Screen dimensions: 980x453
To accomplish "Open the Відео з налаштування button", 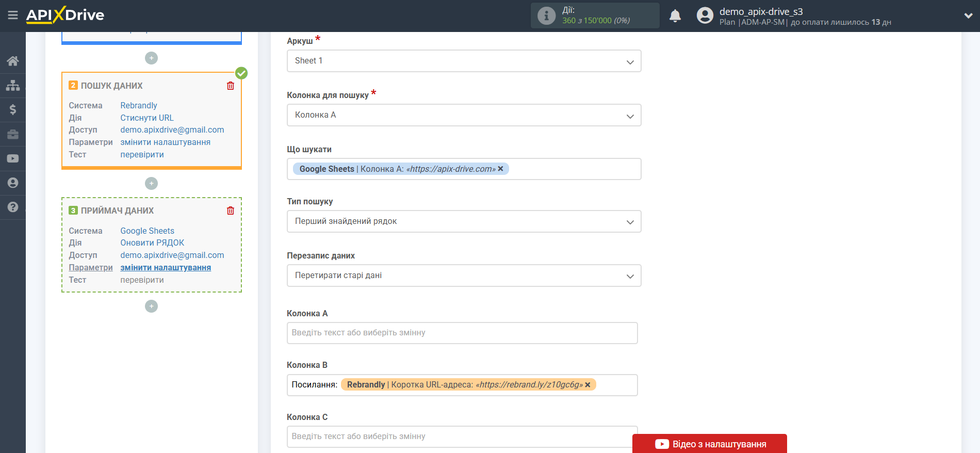I will (710, 444).
